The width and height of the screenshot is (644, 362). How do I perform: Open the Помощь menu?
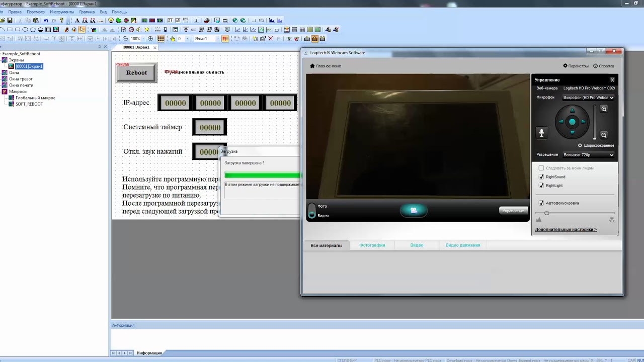click(x=119, y=12)
